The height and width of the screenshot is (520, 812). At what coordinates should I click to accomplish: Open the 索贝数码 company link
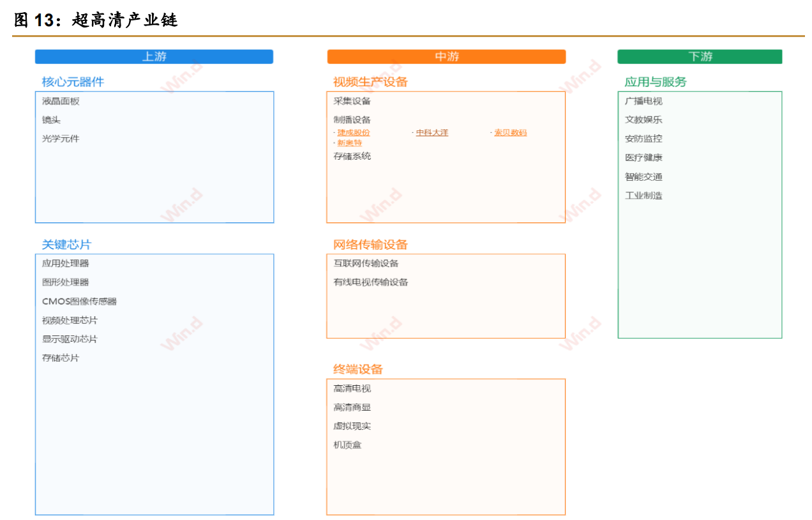tap(510, 133)
